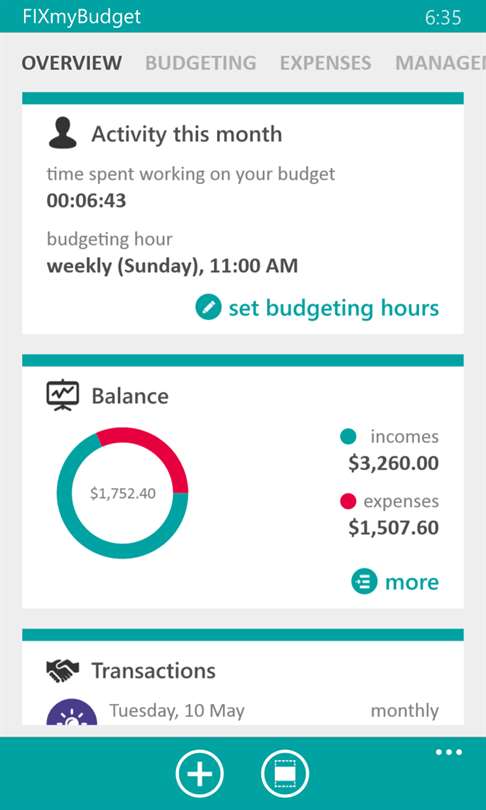Tap the $1,752.40 balance in the donut center
486x810 pixels.
point(122,493)
